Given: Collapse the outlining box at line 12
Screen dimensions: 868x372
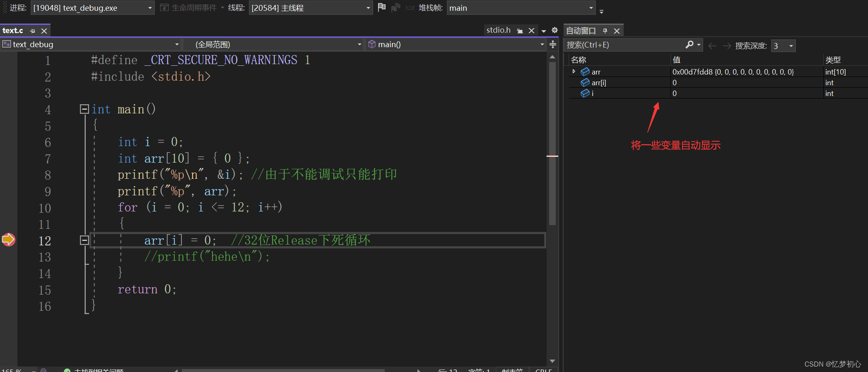Looking at the screenshot, I should click(x=84, y=240).
